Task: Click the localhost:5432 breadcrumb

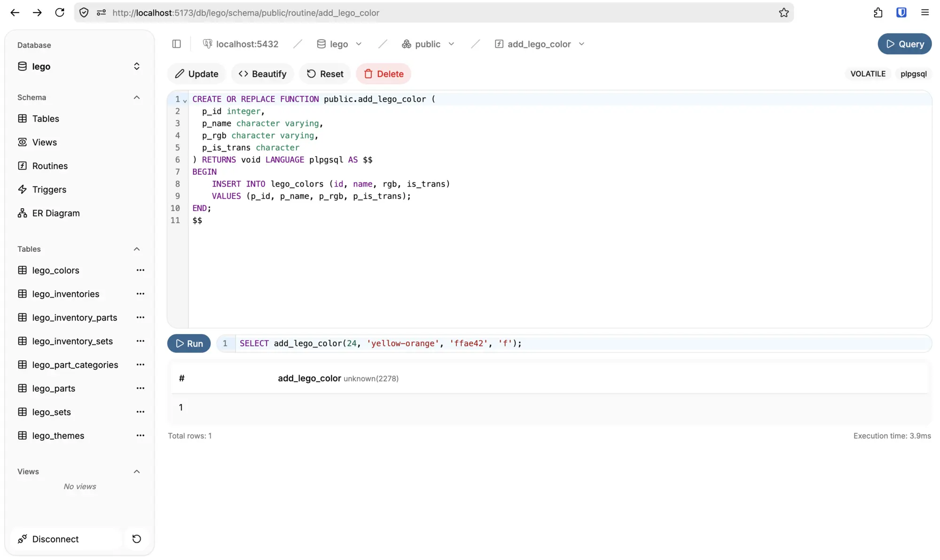Action: [247, 44]
